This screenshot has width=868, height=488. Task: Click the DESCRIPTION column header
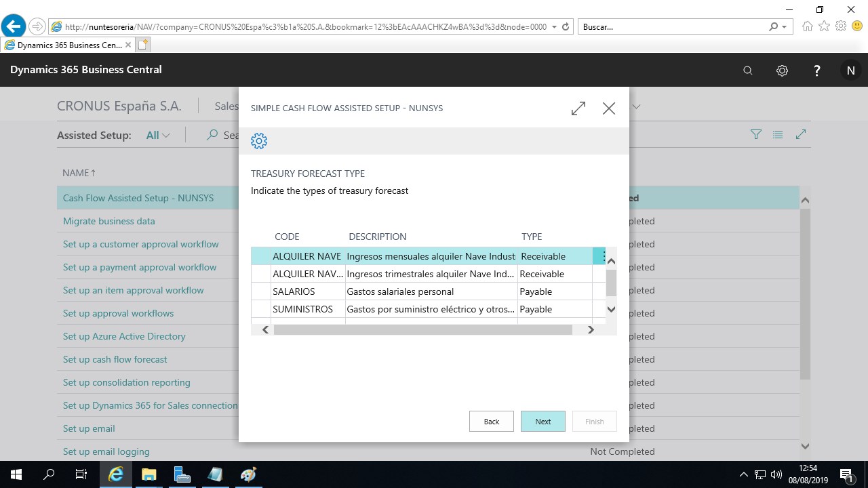point(378,237)
